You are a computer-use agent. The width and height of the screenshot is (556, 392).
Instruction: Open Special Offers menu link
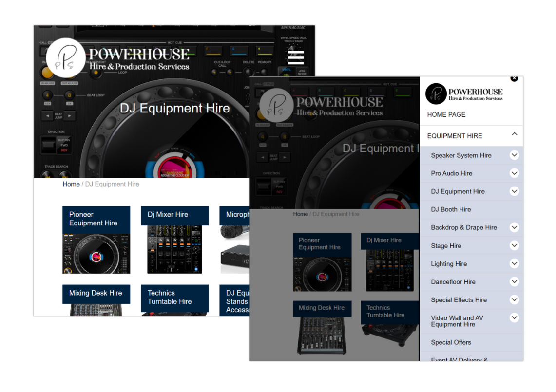[451, 342]
